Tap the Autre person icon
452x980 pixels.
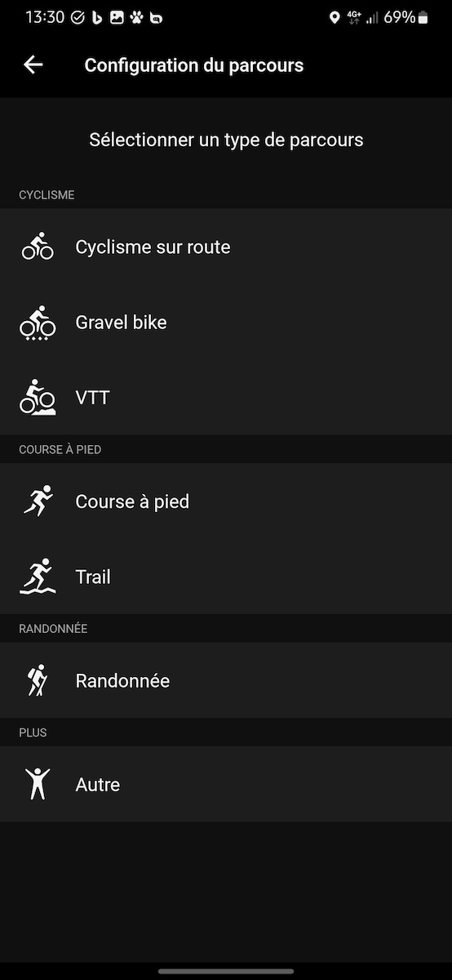pos(38,784)
